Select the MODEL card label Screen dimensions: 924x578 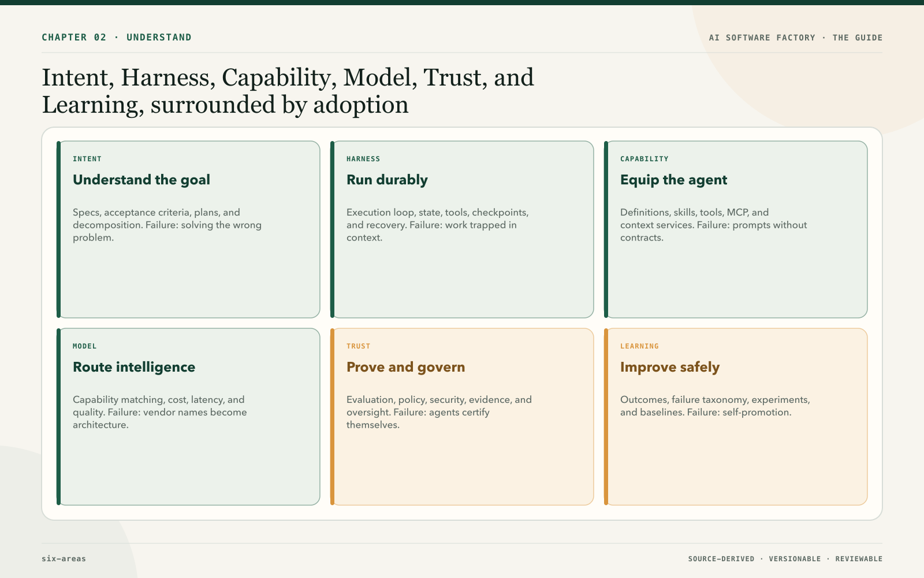85,346
